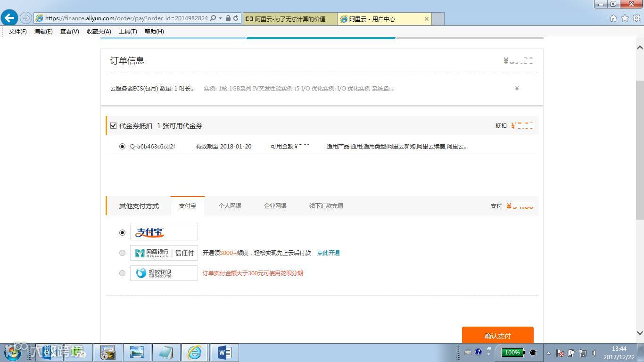Click the 订单实付金额大于300元可使用花呗分期 notice
Image resolution: width=644 pixels, height=362 pixels.
(x=253, y=273)
